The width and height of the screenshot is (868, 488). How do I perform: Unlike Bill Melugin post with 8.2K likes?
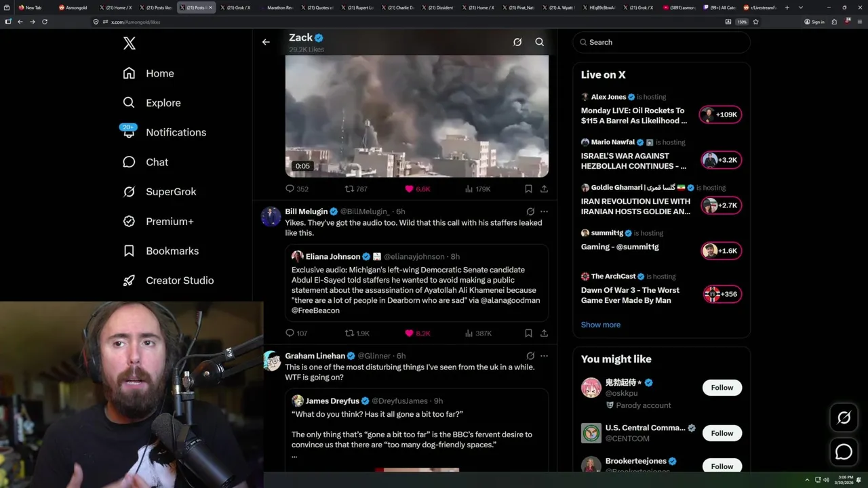point(417,333)
